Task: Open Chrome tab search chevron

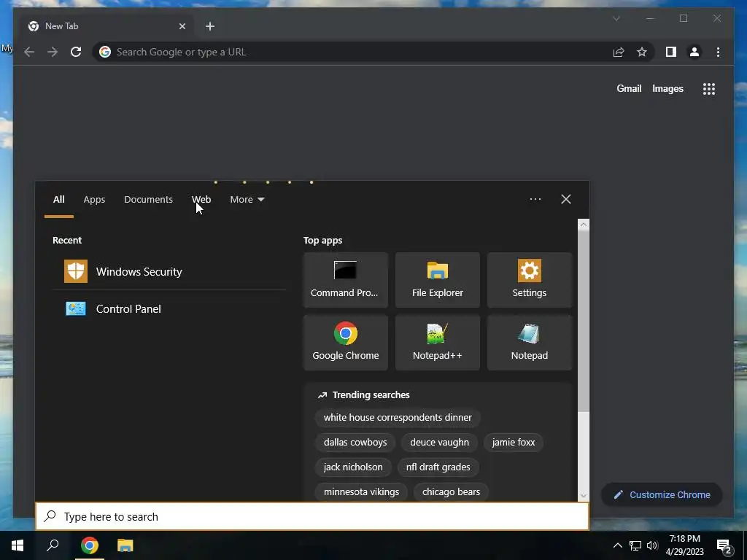Action: pyautogui.click(x=616, y=18)
